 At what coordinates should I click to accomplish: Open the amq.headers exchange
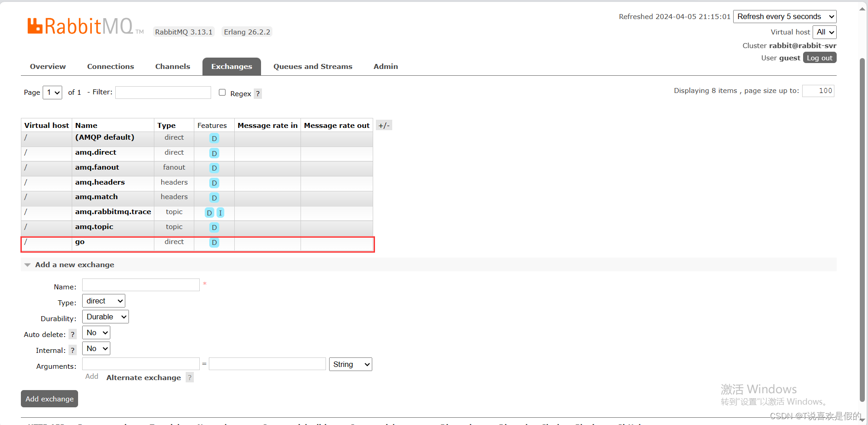[x=100, y=182]
